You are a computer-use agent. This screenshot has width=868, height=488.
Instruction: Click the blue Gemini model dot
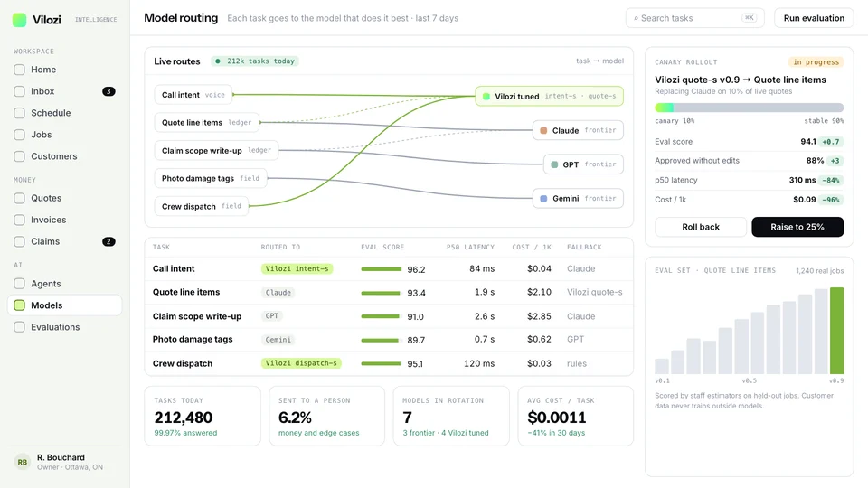[x=543, y=199]
